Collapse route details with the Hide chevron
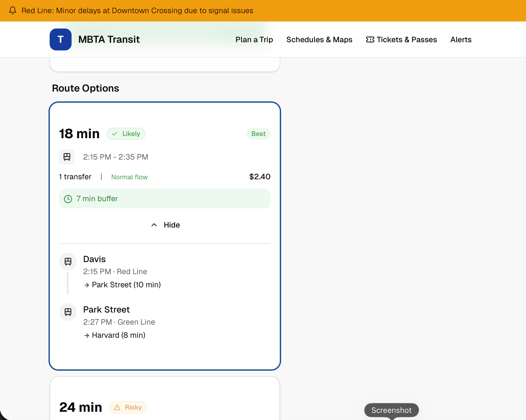This screenshot has height=420, width=526. point(154,225)
